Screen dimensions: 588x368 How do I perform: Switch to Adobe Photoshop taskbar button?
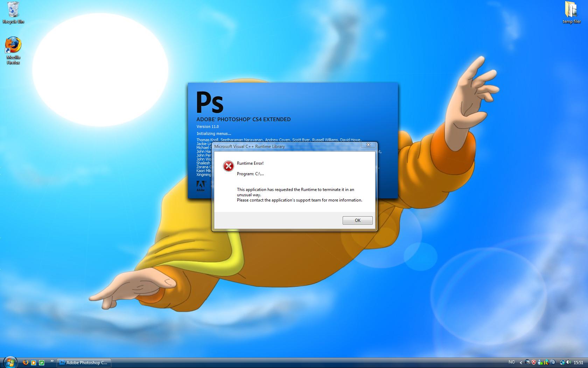click(x=84, y=362)
